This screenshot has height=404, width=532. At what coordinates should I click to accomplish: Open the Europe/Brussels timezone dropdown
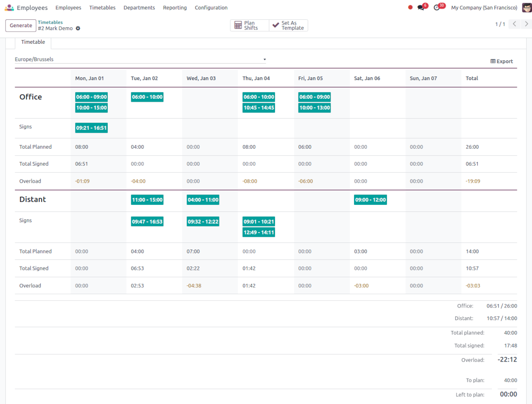click(x=140, y=59)
